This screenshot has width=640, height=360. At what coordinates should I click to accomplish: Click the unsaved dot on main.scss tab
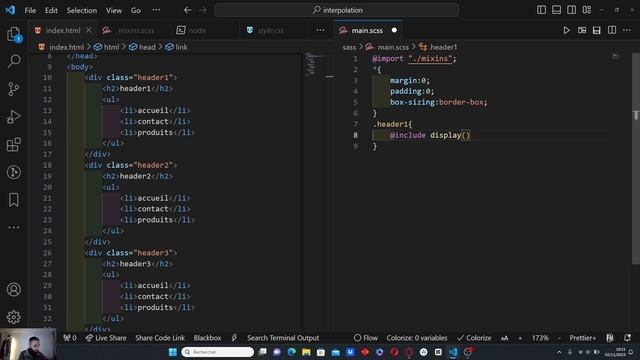tap(394, 30)
